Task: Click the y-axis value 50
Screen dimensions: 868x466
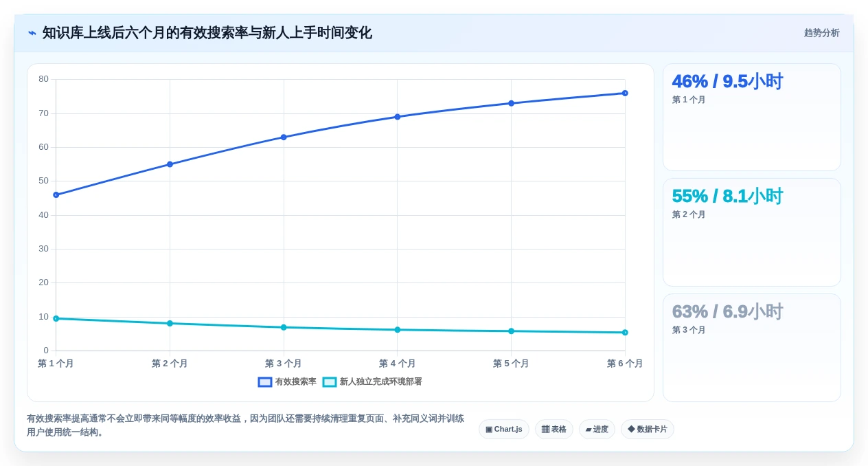Action: coord(43,181)
